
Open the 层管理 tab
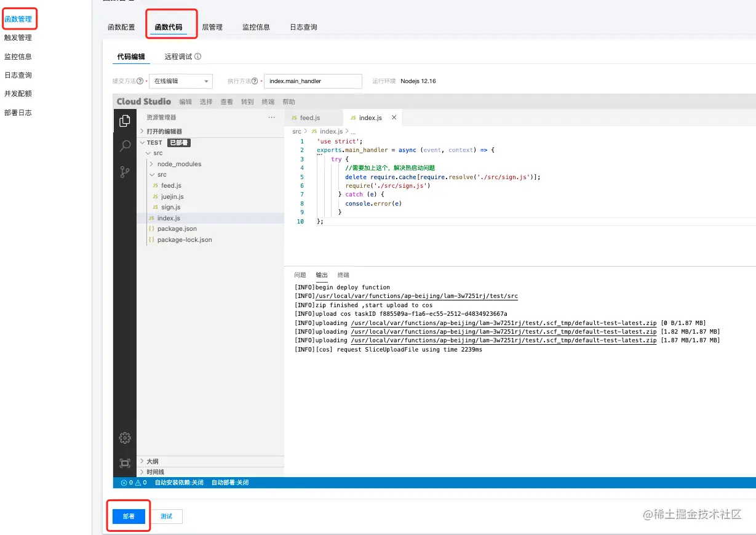click(212, 27)
